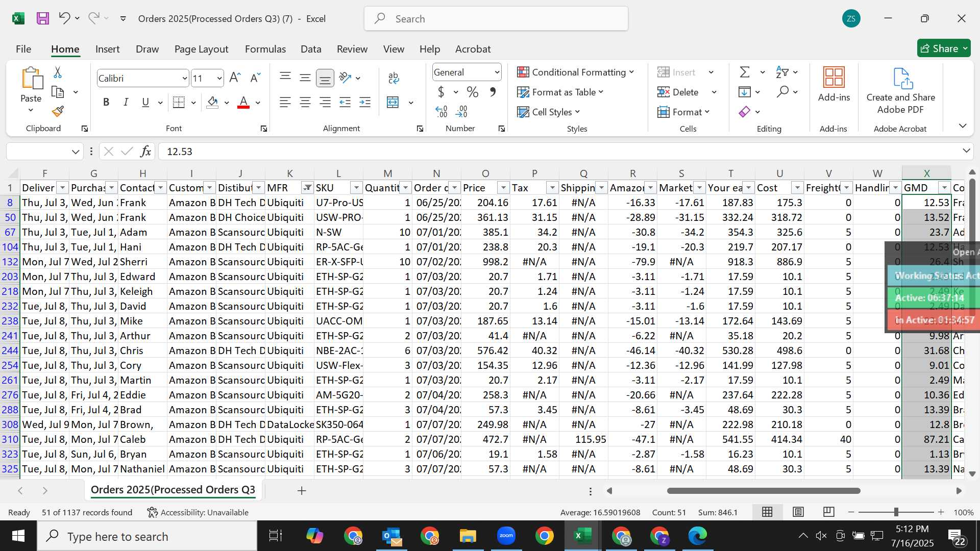Open the Data tab
Screen dimensions: 980x551
click(311, 49)
